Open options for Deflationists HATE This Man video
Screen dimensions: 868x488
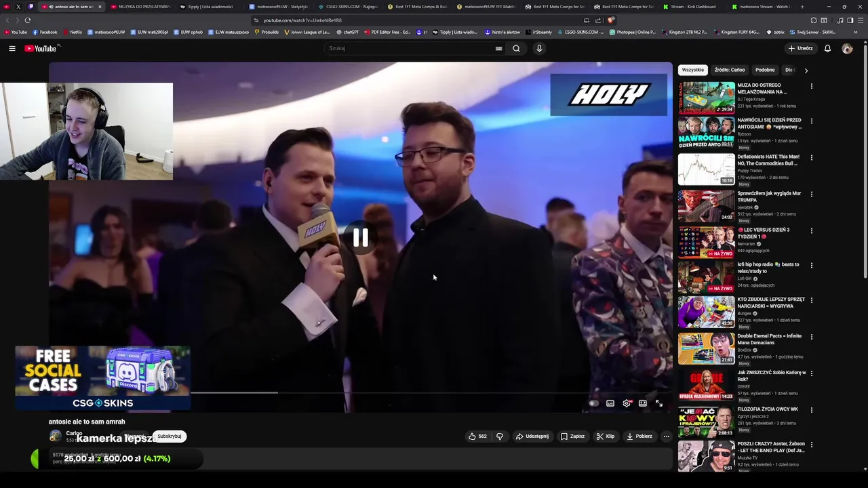click(811, 158)
